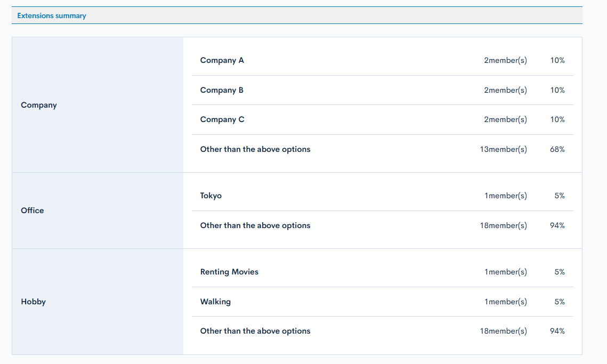Click the 13member(s) count
This screenshot has height=364, width=607.
[503, 149]
